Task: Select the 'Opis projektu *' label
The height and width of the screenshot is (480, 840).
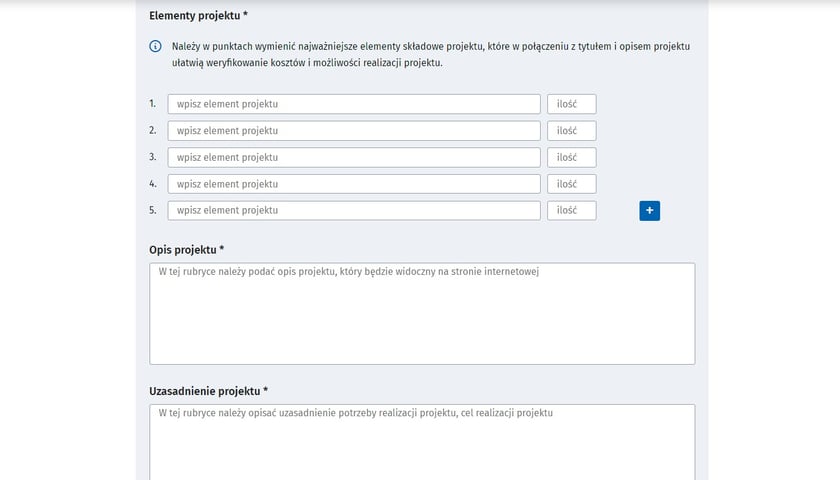Action: (186, 250)
